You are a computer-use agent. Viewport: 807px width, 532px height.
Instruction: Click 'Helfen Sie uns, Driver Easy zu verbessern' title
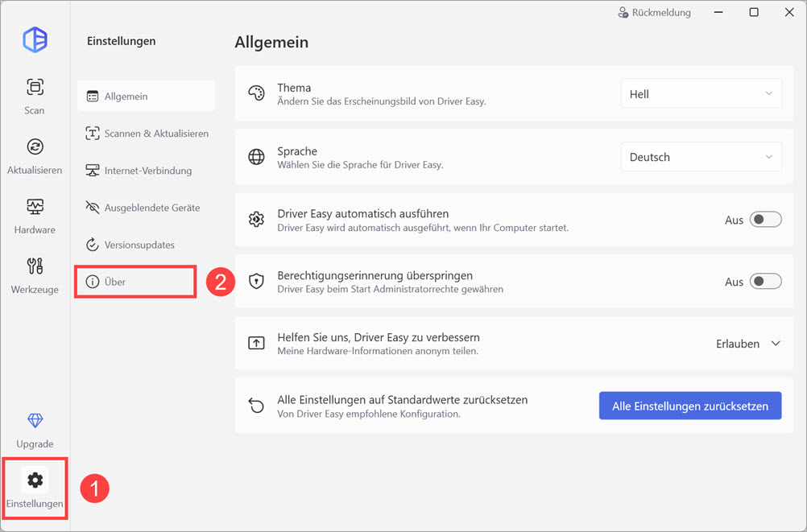pyautogui.click(x=379, y=337)
